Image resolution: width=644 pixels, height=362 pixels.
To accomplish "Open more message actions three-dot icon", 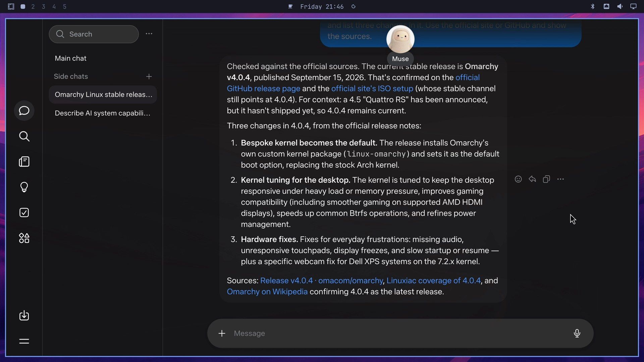I will pos(560,179).
